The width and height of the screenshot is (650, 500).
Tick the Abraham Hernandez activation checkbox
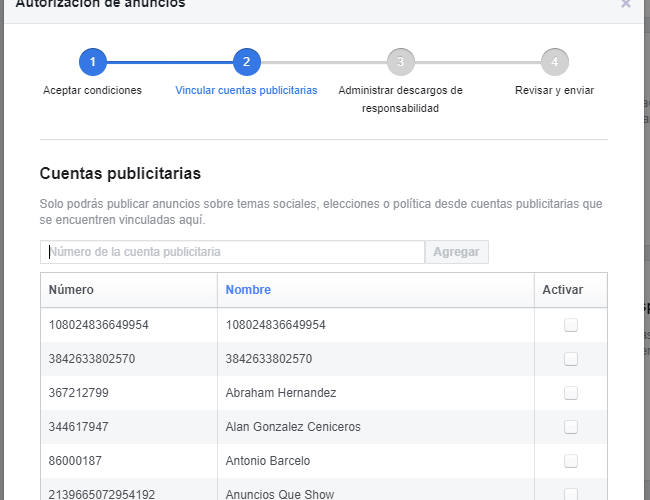point(571,393)
